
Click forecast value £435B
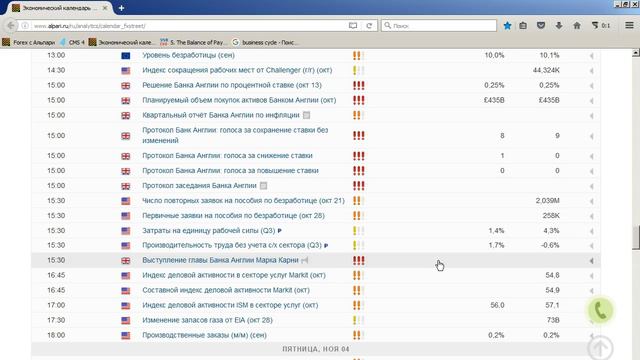point(494,100)
